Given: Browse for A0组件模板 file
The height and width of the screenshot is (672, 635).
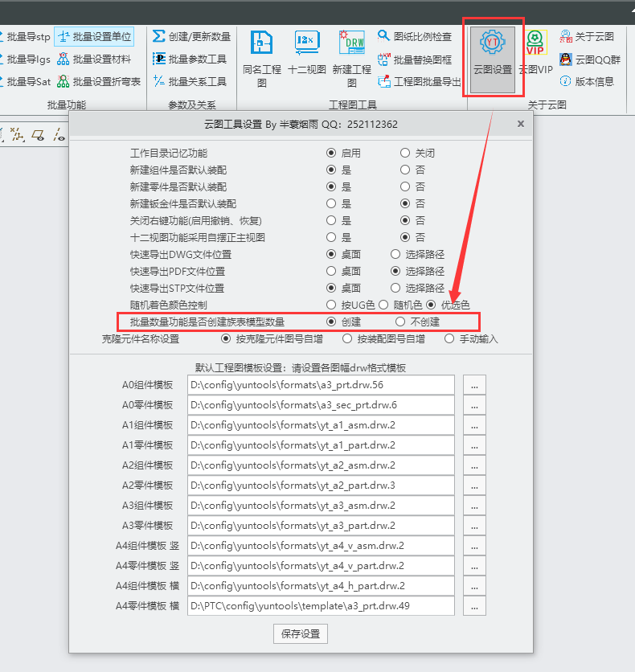Looking at the screenshot, I should coord(474,385).
